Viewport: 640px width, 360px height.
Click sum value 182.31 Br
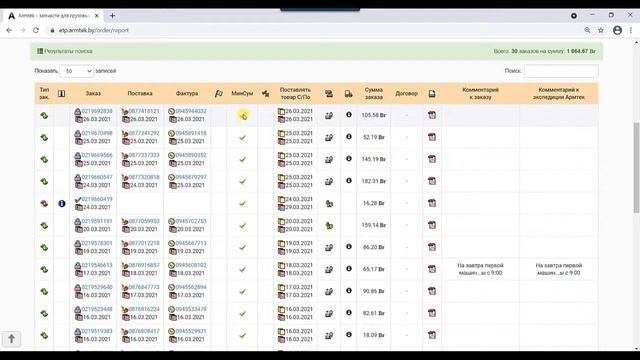point(373,181)
